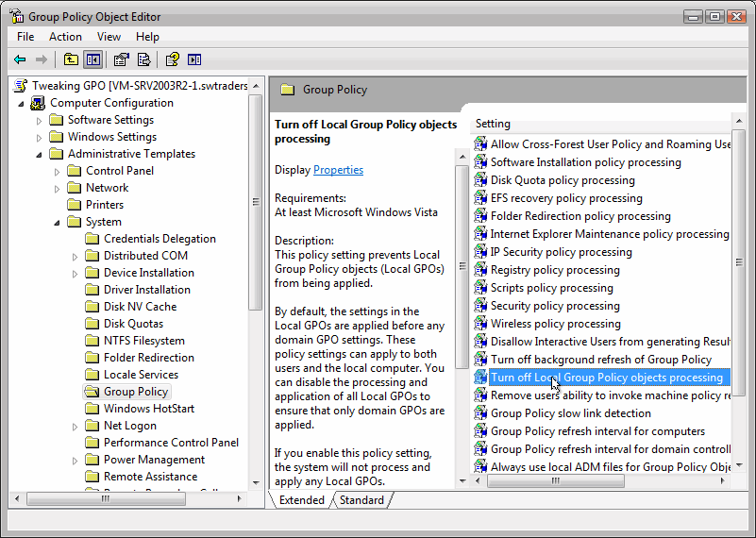756x538 pixels.
Task: Click the icon beside Wireless policy processing
Action: [x=480, y=324]
